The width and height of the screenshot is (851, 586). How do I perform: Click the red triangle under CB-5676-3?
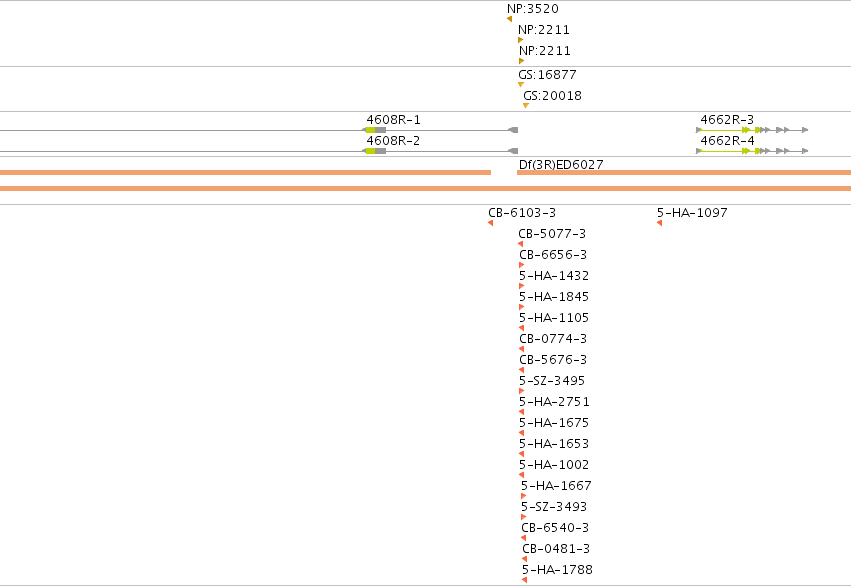pos(522,370)
